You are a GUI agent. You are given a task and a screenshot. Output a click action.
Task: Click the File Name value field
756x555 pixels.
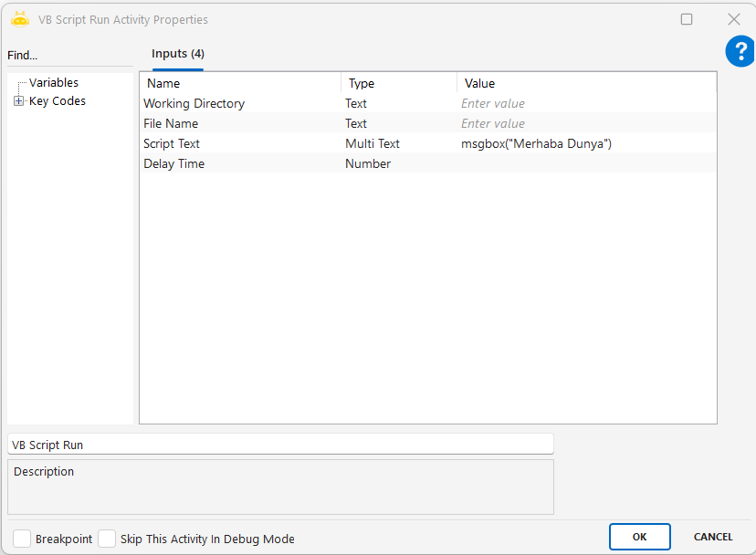pyautogui.click(x=584, y=124)
